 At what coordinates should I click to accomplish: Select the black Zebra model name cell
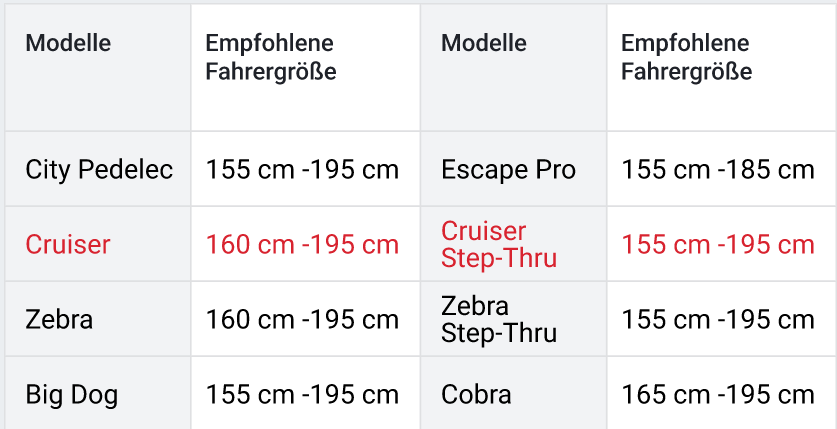click(59, 320)
